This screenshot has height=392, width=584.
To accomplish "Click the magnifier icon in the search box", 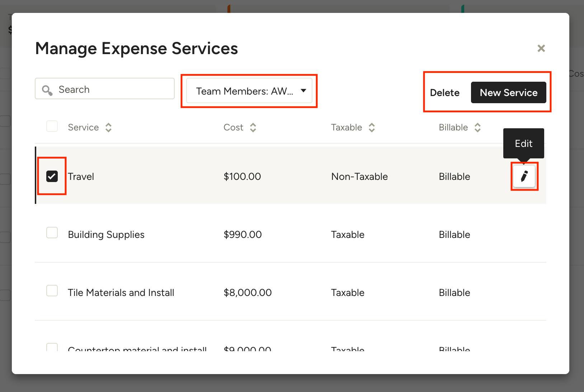I will tap(47, 90).
